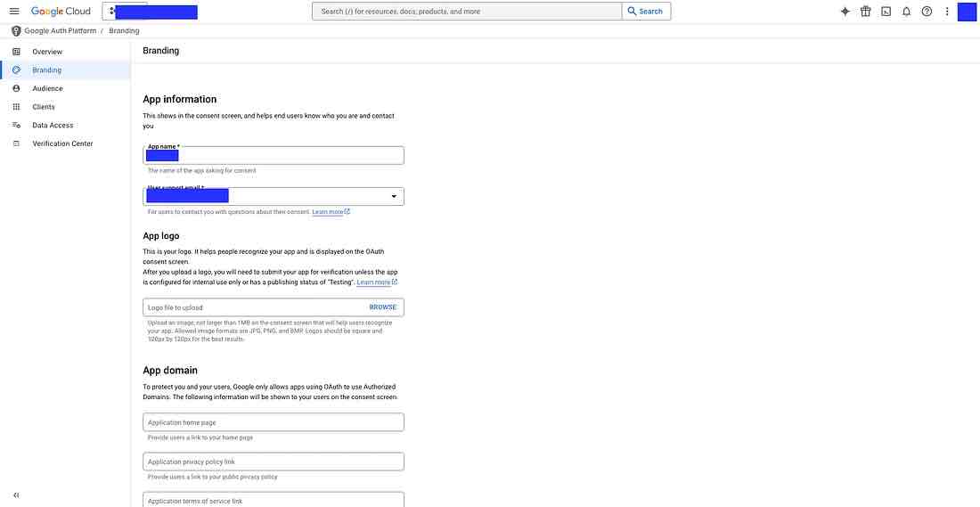Image resolution: width=980 pixels, height=507 pixels.
Task: Click the Search button
Action: tap(646, 12)
